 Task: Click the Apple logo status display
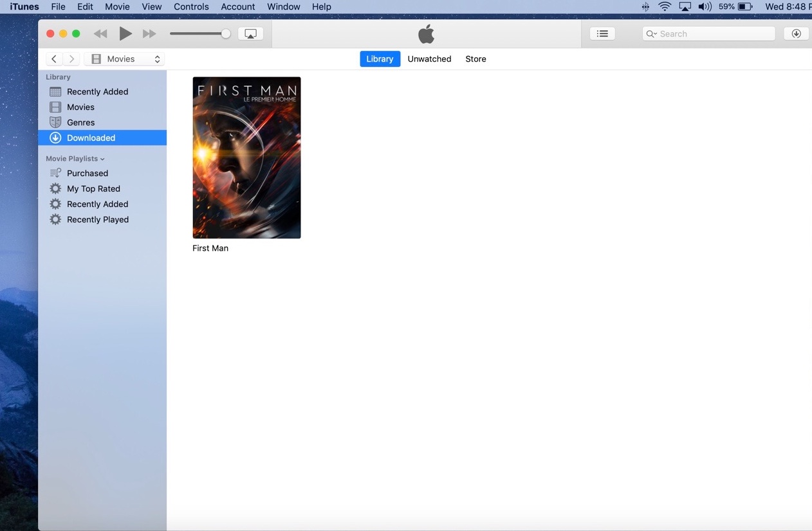[427, 33]
